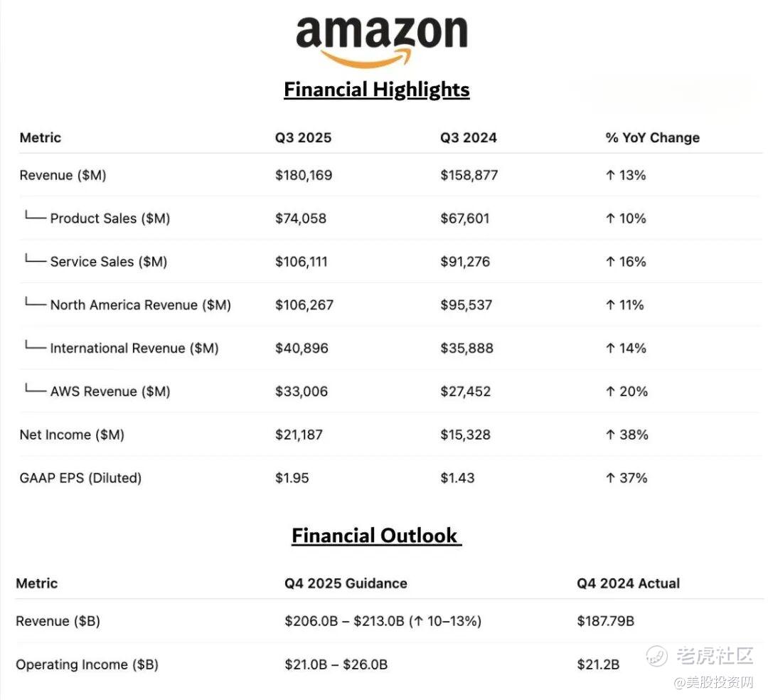The image size is (768, 700).
Task: Click the GAAP EPS (Diluted) row label
Action: tap(80, 478)
